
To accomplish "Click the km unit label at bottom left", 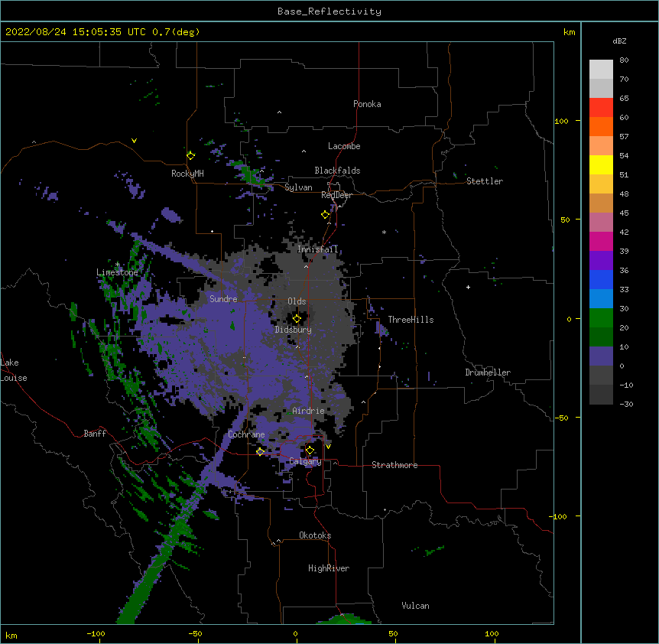I will pos(11,636).
